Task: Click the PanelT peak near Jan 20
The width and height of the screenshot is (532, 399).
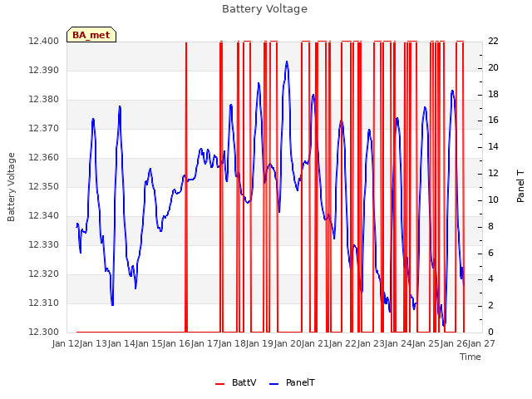Action: click(x=287, y=62)
